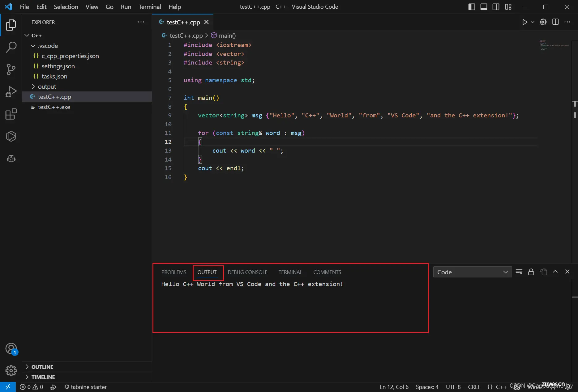Change indentation via Spaces: 4
Screen dimensions: 578x392
427,387
